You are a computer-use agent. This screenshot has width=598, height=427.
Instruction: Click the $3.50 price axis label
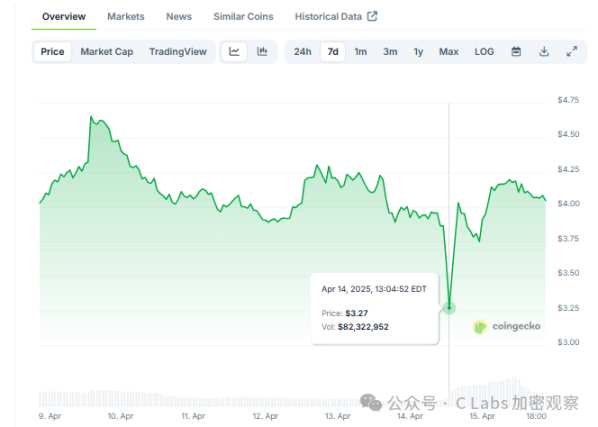(568, 273)
